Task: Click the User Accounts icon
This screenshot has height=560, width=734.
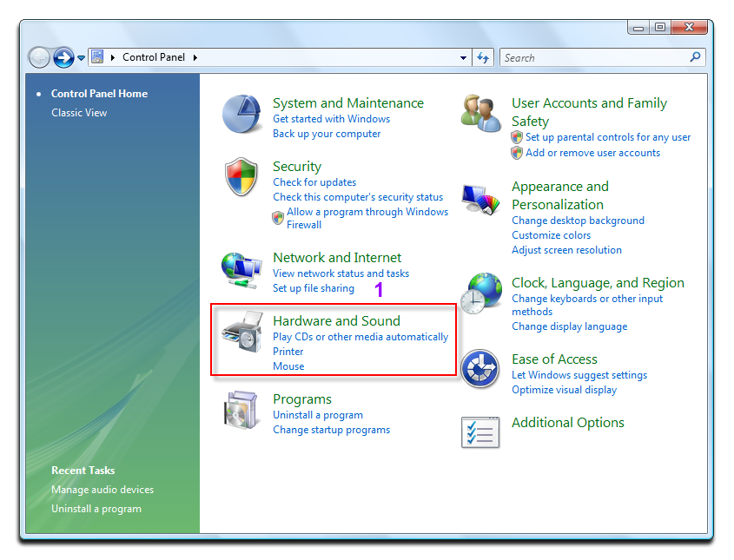Action: click(x=480, y=116)
